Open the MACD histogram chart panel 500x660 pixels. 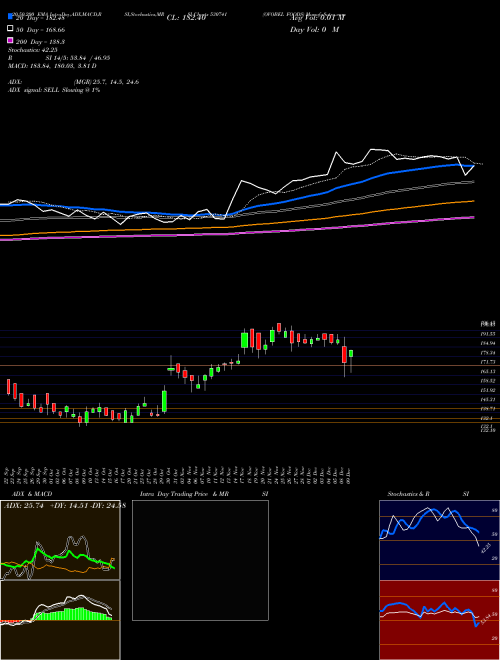(60, 620)
